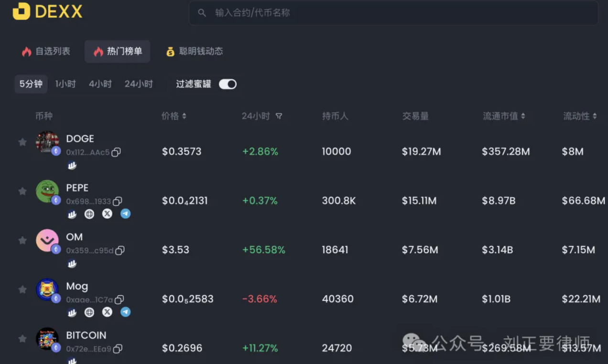Open PEPE's X (Twitter) page
This screenshot has width=608, height=364.
coord(107,214)
